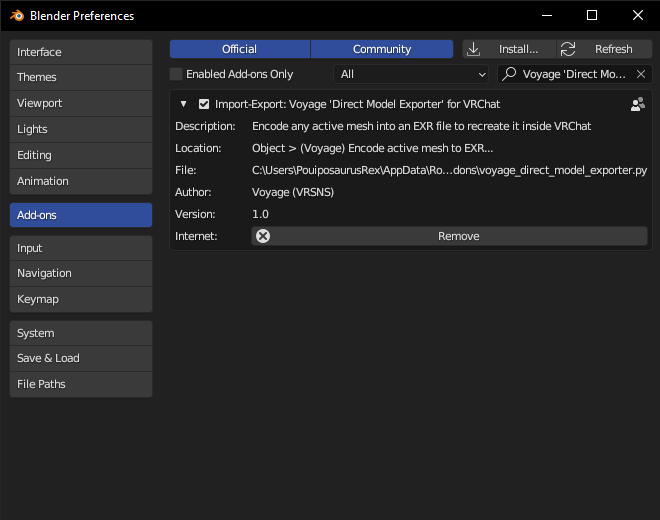Go to the Animation section

point(81,181)
